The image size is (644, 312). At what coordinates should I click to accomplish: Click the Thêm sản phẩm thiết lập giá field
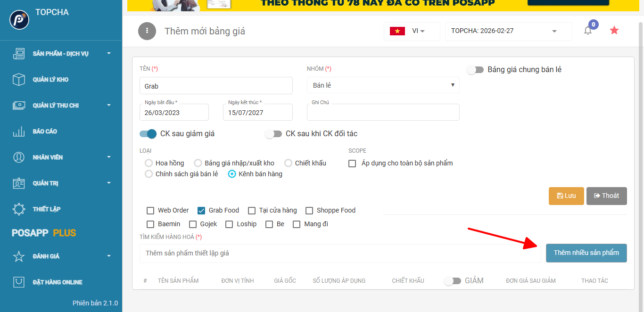pyautogui.click(x=339, y=254)
